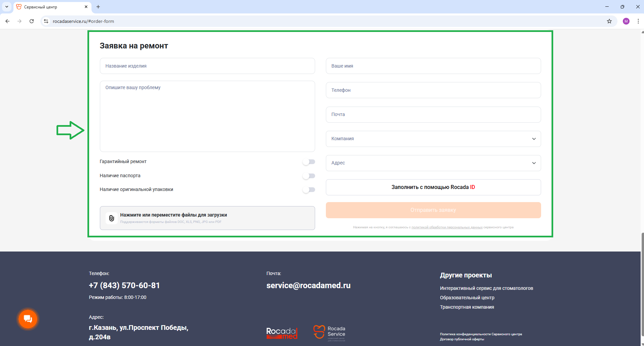Open Интерактивный сервис для стоматологов link
The width and height of the screenshot is (644, 346).
[x=486, y=288]
